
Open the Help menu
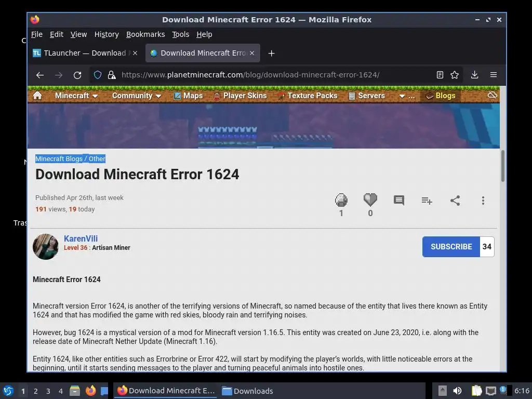(x=204, y=34)
